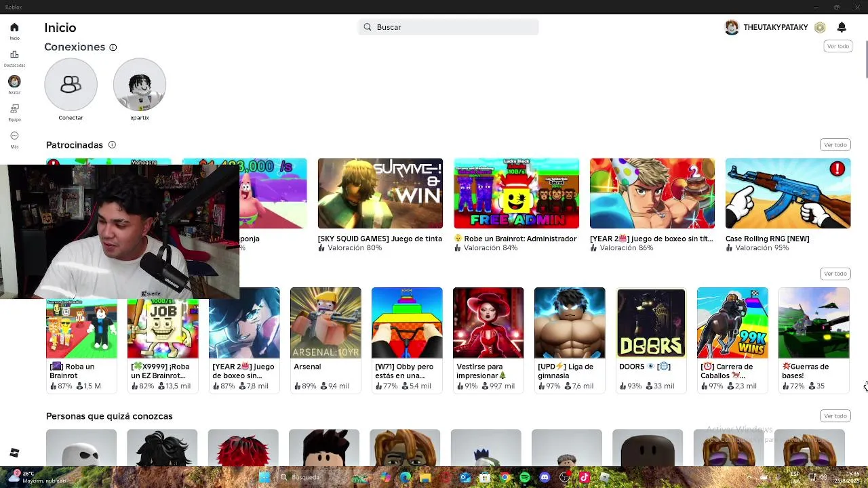
Task: Open UPD Liga de gimnasia tile
Action: point(570,339)
